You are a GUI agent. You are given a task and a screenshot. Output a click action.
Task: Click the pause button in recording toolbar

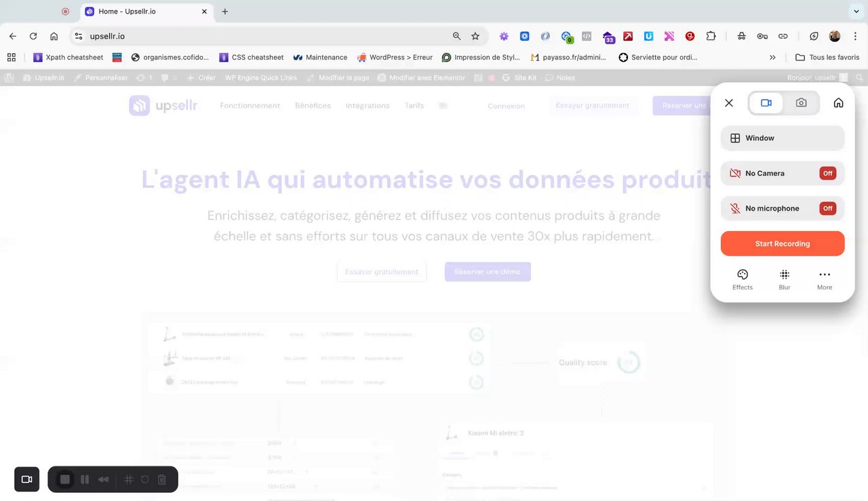85,479
